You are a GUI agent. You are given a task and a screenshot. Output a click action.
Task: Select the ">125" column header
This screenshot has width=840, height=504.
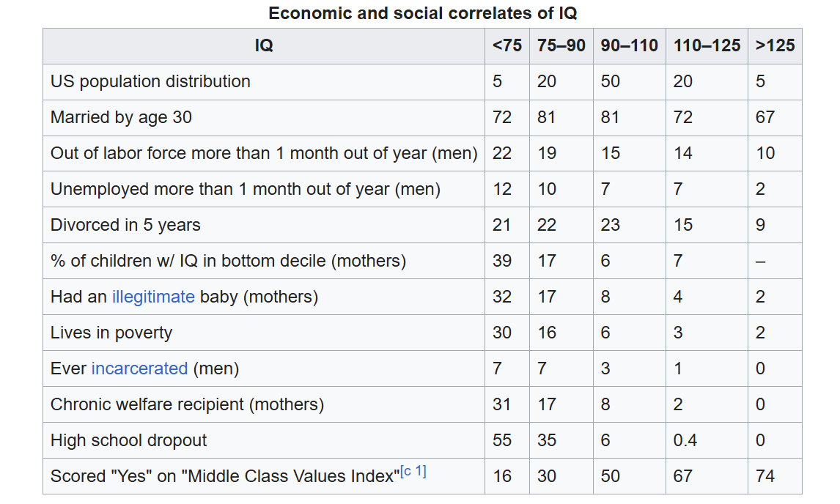775,45
